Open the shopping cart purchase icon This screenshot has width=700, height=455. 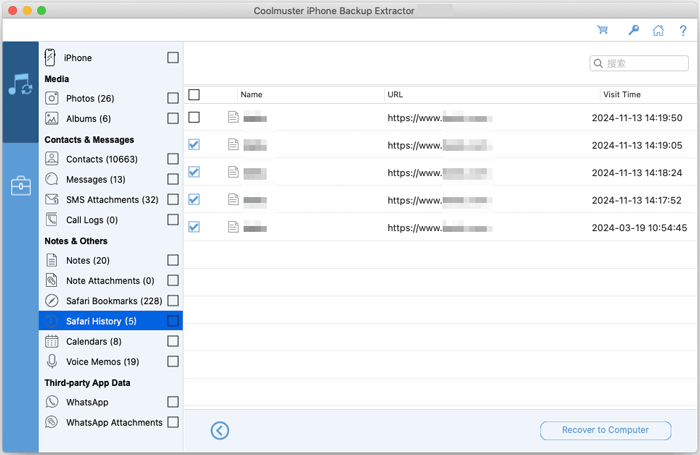pos(603,30)
